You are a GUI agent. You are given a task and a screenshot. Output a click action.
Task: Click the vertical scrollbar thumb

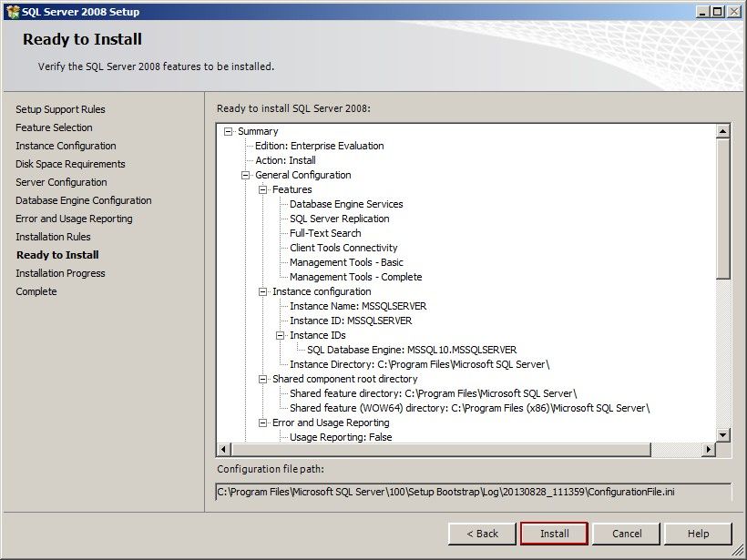coord(722,209)
